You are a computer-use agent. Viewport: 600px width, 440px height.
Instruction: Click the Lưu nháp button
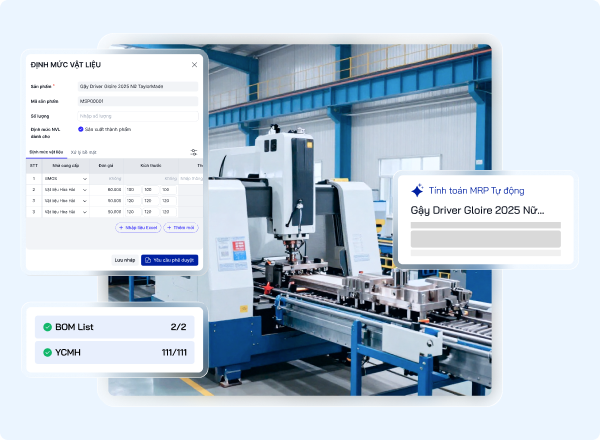click(125, 260)
